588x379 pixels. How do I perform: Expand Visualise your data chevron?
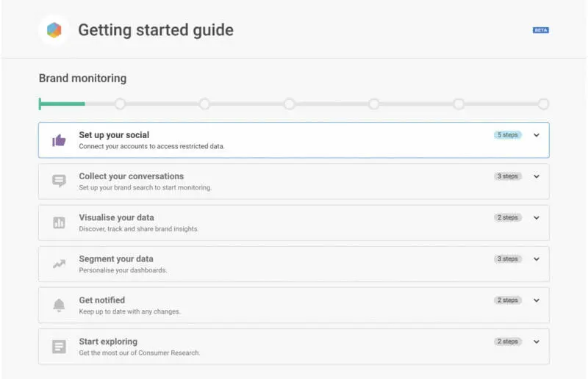[x=537, y=217]
